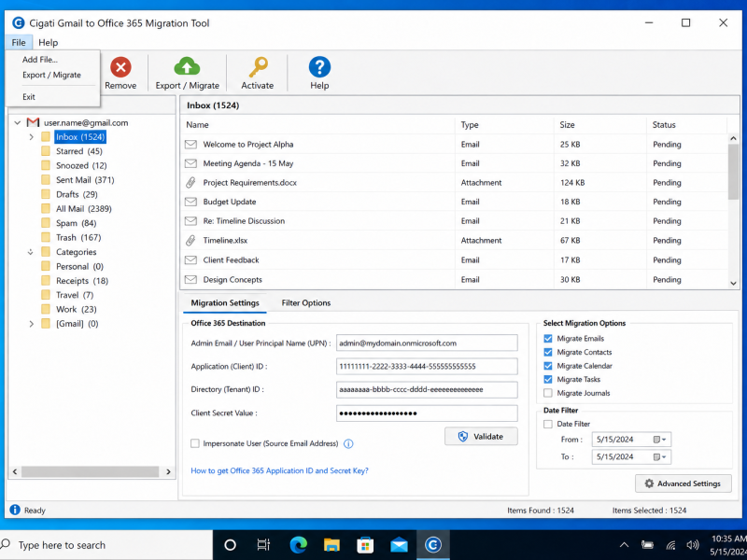Image resolution: width=747 pixels, height=560 pixels.
Task: Click envelope icon for Budget Update
Action: pos(190,202)
